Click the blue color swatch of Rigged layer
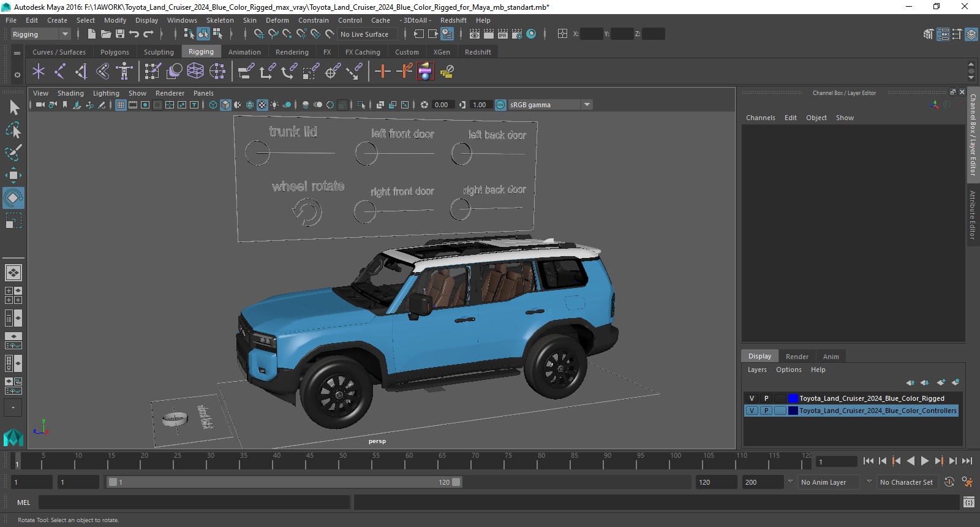This screenshot has width=980, height=527. pyautogui.click(x=793, y=398)
